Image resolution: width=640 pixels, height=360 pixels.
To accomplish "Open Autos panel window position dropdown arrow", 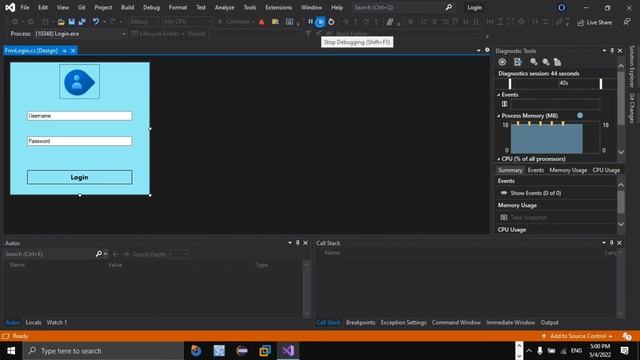I will pyautogui.click(x=290, y=243).
